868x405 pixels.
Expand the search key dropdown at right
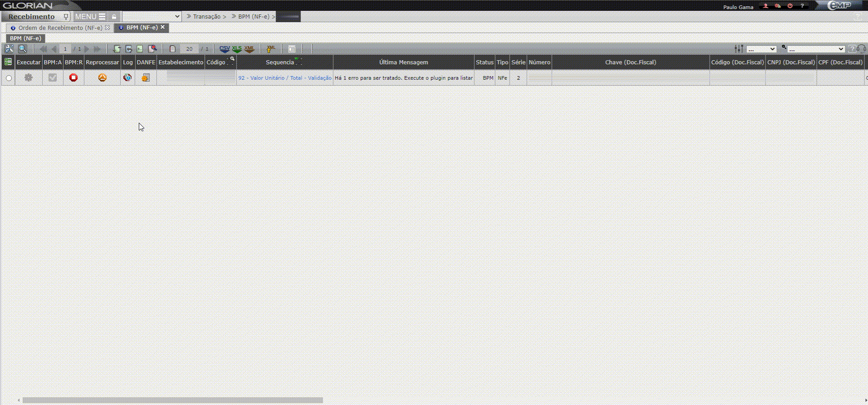[816, 49]
